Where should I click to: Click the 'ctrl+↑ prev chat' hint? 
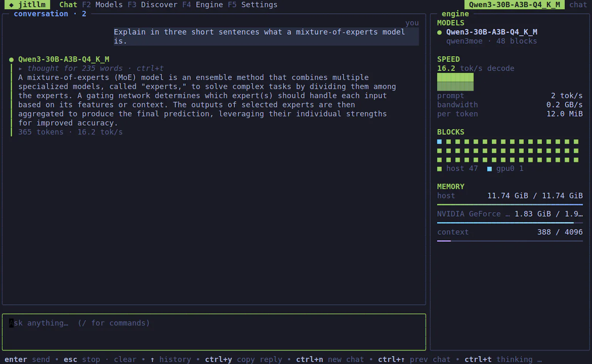[x=414, y=360]
